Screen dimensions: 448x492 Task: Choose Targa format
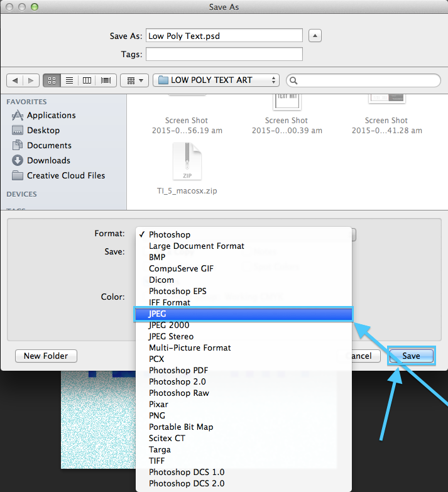244,449
